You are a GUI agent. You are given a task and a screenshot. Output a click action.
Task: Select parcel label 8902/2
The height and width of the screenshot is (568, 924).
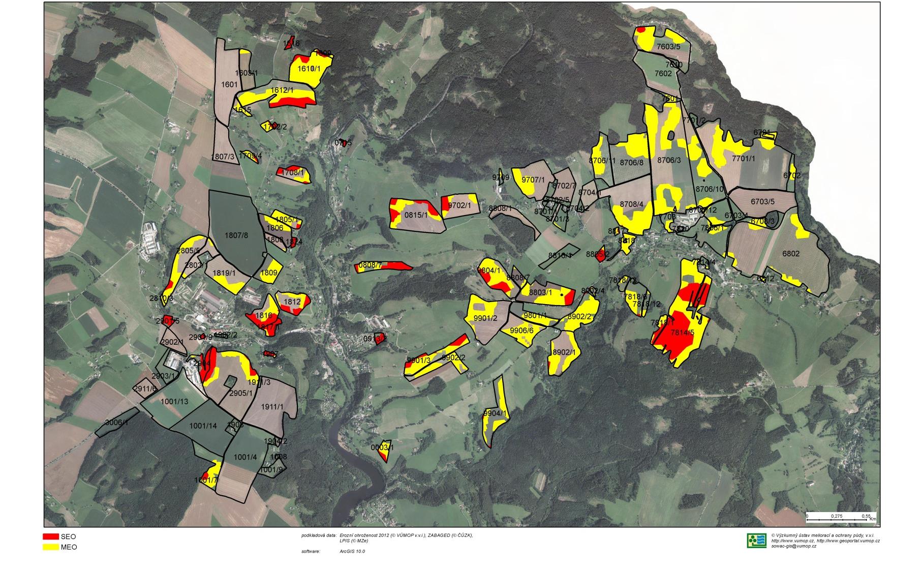[x=579, y=316]
